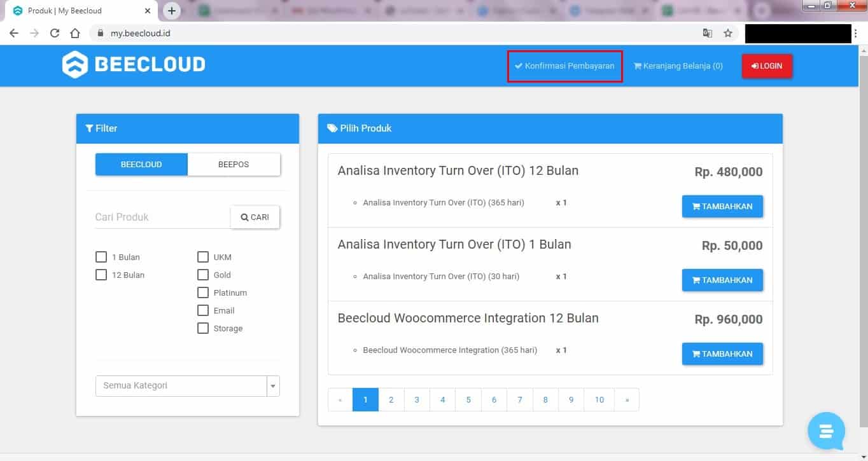This screenshot has width=868, height=461.
Task: Go to pagination page 8
Action: (x=545, y=400)
